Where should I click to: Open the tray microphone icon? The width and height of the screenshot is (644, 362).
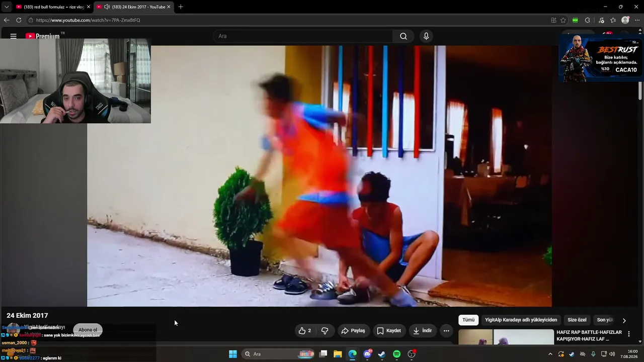pos(593,354)
